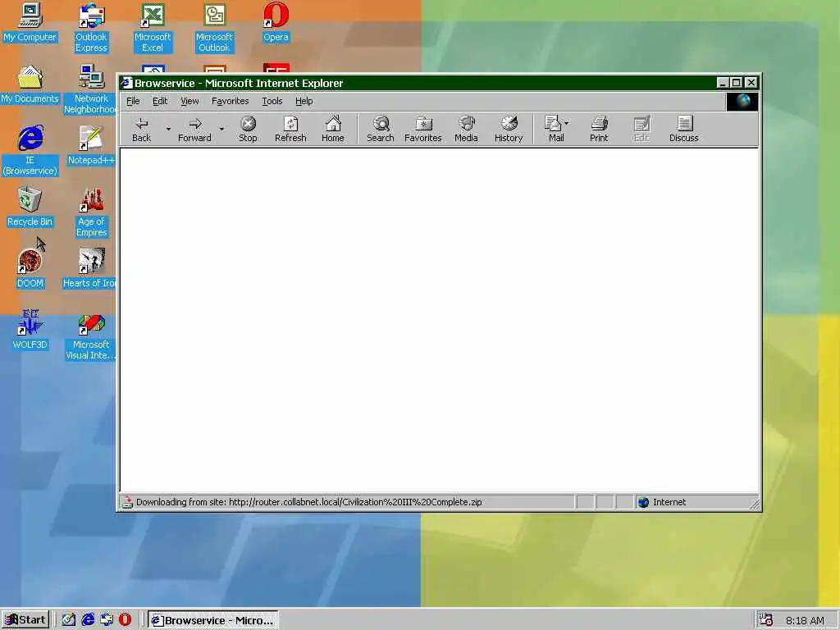Open the Favorites toolbar pane
This screenshot has height=630, width=840.
[423, 129]
